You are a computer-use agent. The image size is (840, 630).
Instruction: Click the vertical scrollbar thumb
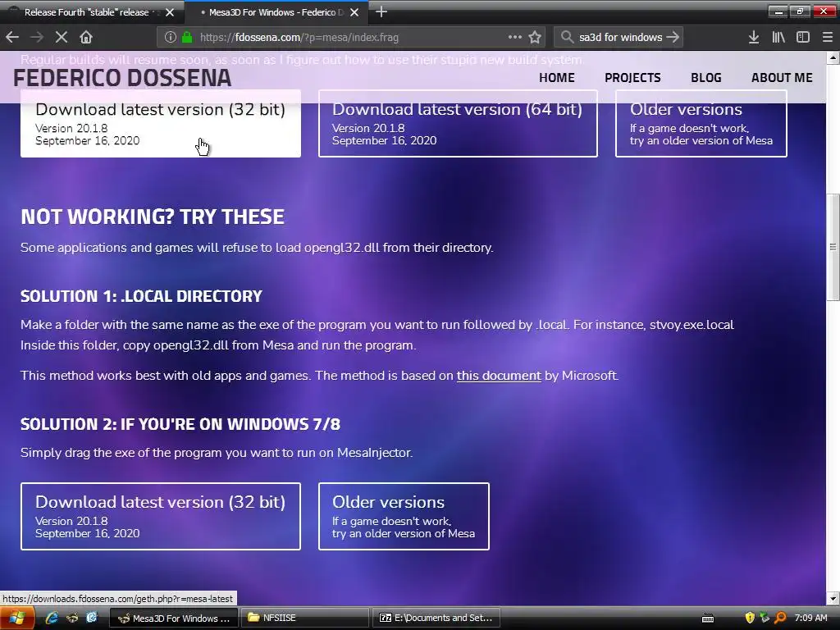click(833, 246)
